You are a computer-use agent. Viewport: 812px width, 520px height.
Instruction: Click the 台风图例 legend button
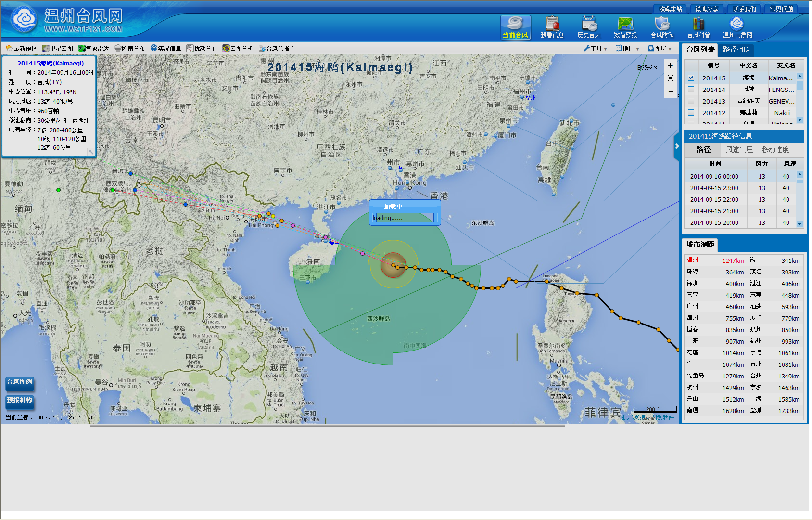20,382
